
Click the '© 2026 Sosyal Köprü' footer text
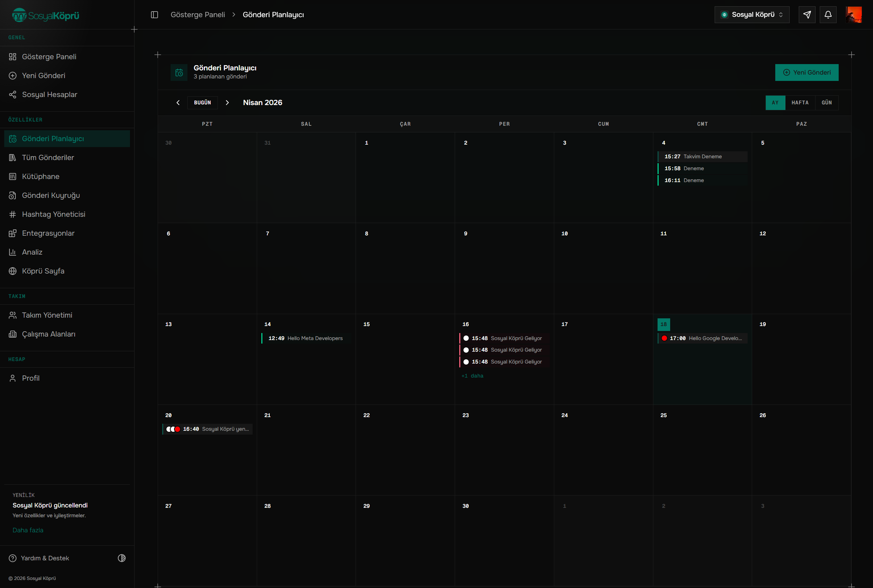(x=32, y=578)
